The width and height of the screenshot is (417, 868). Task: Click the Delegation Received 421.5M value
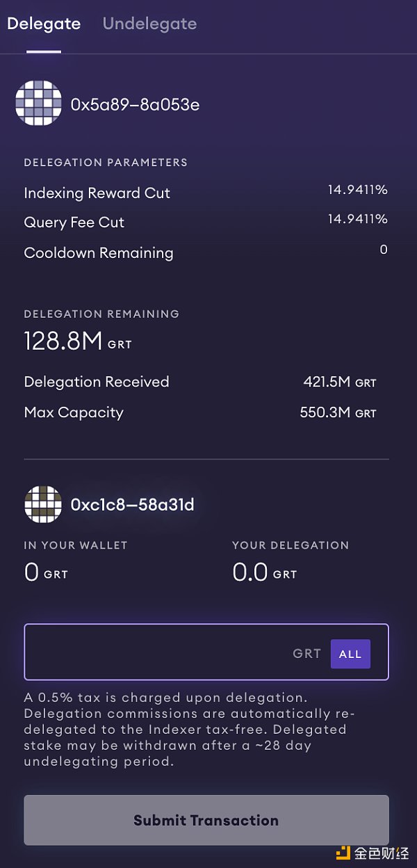tap(340, 382)
